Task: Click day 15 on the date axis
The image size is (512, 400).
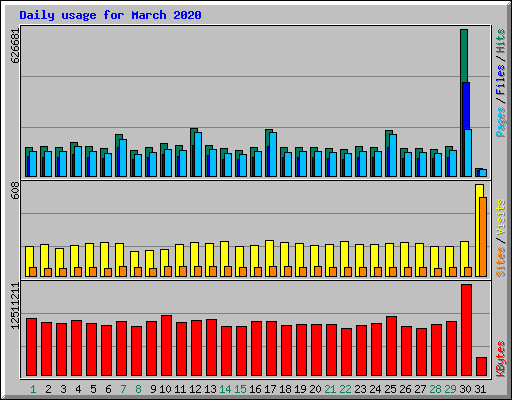Action: (240, 389)
